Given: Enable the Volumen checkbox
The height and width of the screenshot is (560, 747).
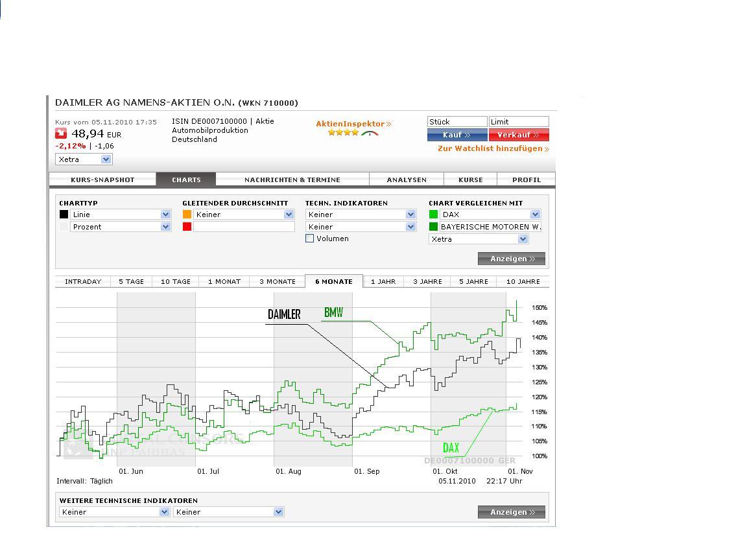Looking at the screenshot, I should coord(310,239).
